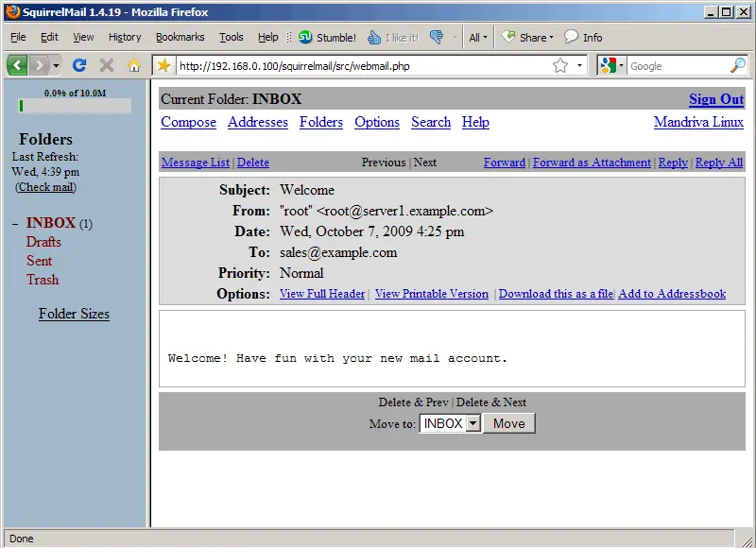Viewport: 756px width, 548px height.
Task: Open the Google search engine selector
Action: pos(611,65)
